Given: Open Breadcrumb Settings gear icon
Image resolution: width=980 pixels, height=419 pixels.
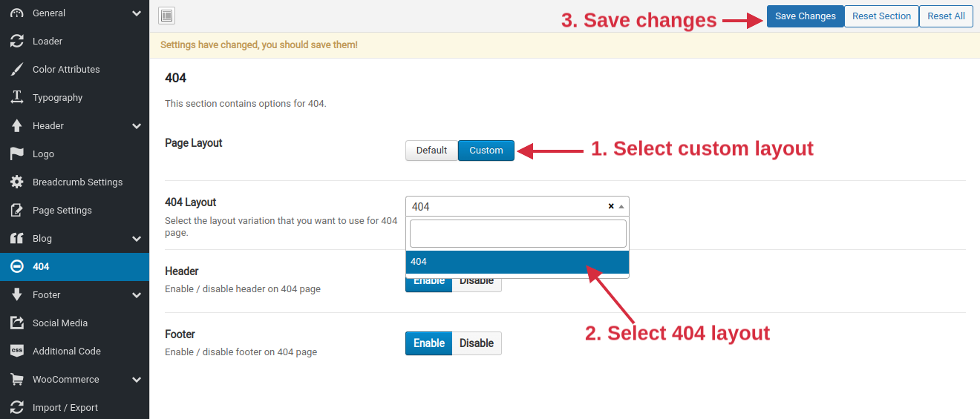Looking at the screenshot, I should 16,182.
